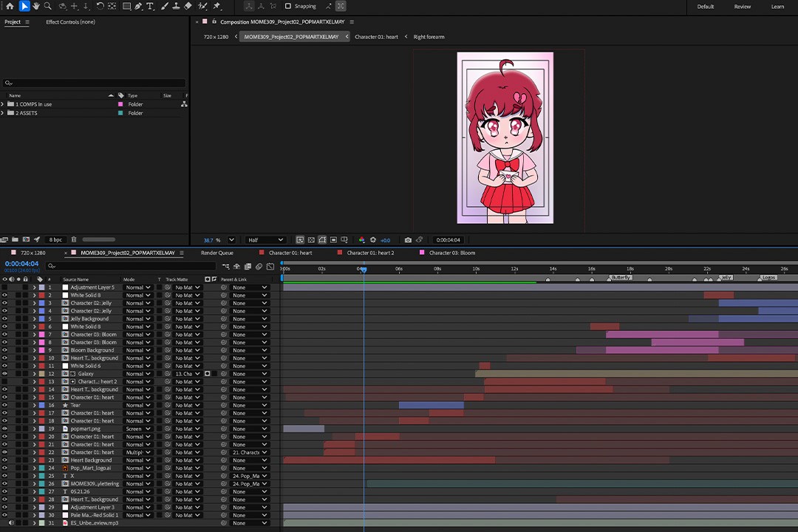Toggle visibility of Galaxy layer
The width and height of the screenshot is (798, 532).
coord(4,374)
